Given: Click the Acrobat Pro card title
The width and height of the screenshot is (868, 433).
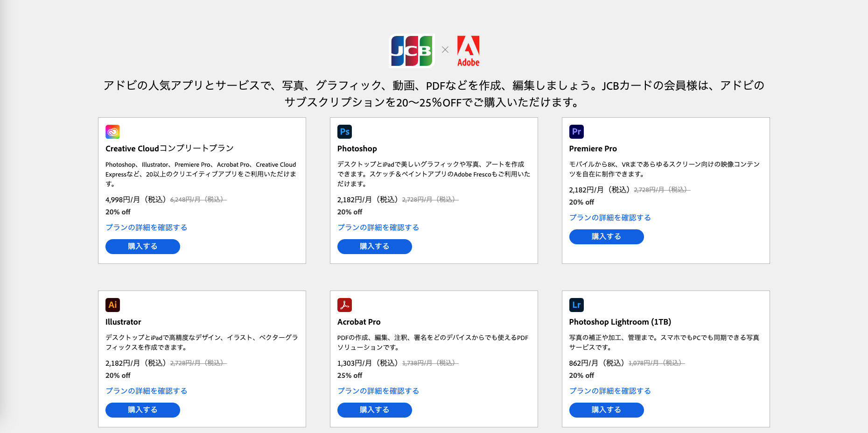Looking at the screenshot, I should [359, 322].
